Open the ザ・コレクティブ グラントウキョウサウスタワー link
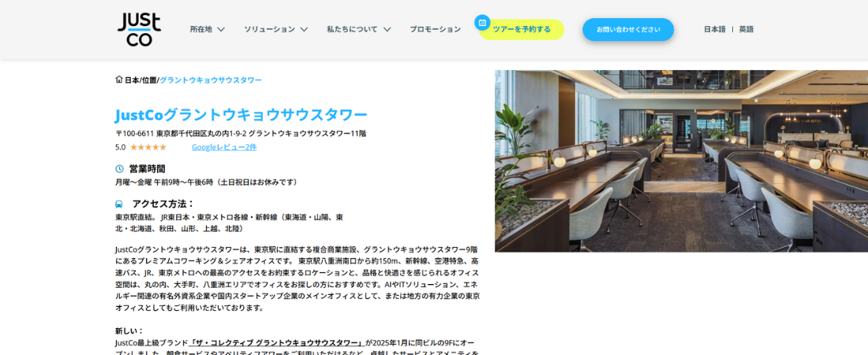The width and height of the screenshot is (868, 355). (277, 343)
